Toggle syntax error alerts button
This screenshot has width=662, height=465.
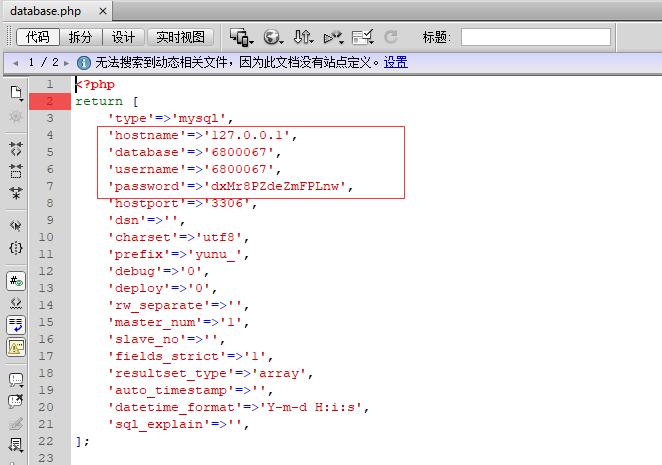16,347
